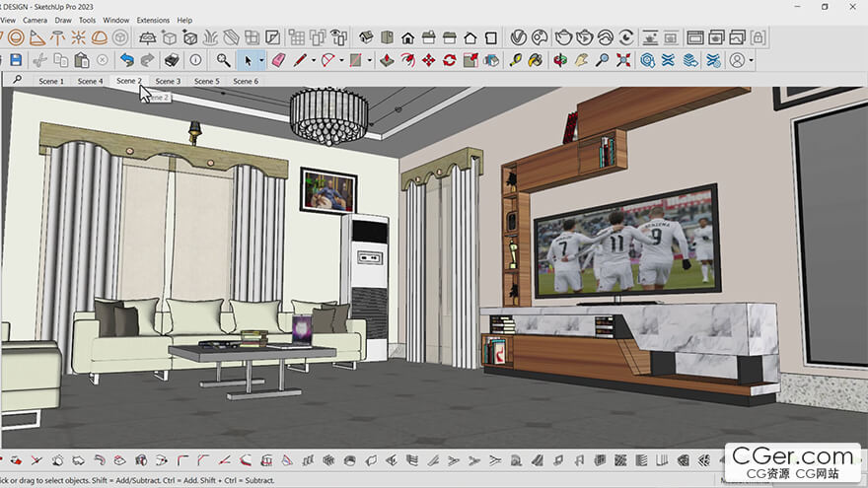Click the Undo arrow icon
Viewport: 868px width, 488px height.
click(126, 60)
